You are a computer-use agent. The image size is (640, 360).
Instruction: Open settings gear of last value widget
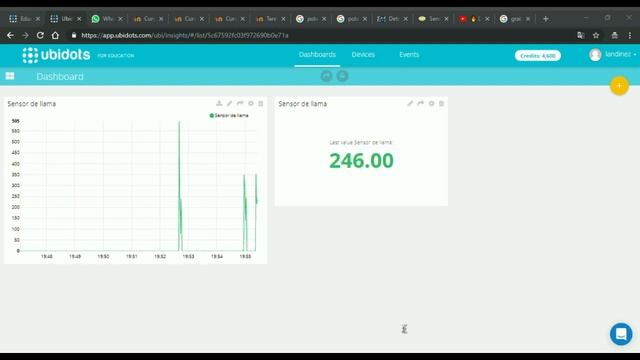pyautogui.click(x=431, y=103)
